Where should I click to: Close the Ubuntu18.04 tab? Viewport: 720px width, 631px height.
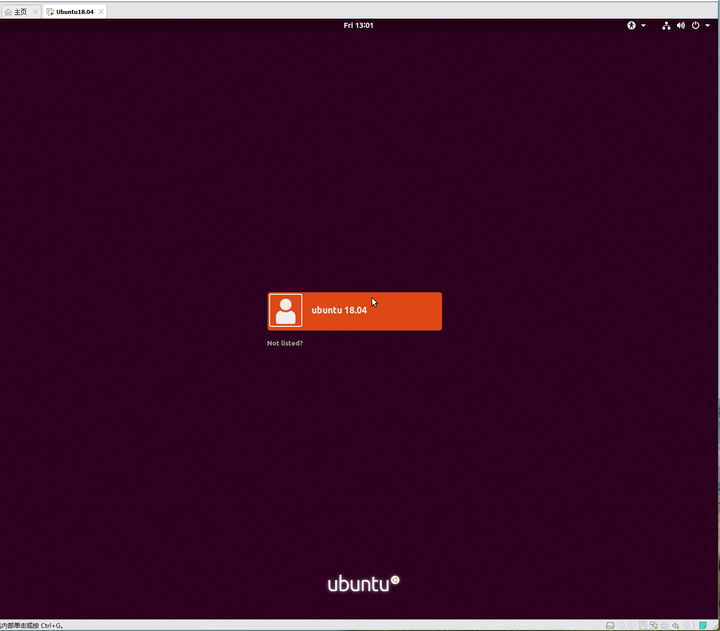tap(101, 12)
